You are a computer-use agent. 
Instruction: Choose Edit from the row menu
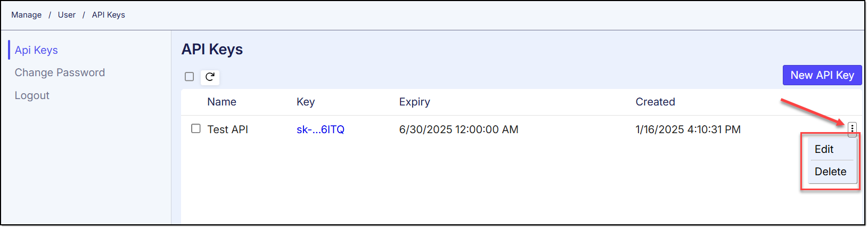pos(824,149)
